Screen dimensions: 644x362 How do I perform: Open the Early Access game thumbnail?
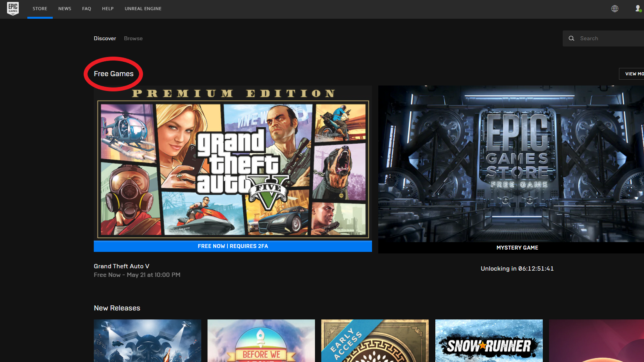tap(375, 341)
